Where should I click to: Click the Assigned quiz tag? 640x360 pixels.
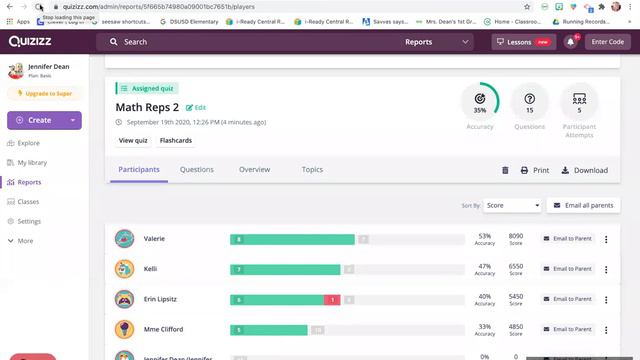[147, 89]
